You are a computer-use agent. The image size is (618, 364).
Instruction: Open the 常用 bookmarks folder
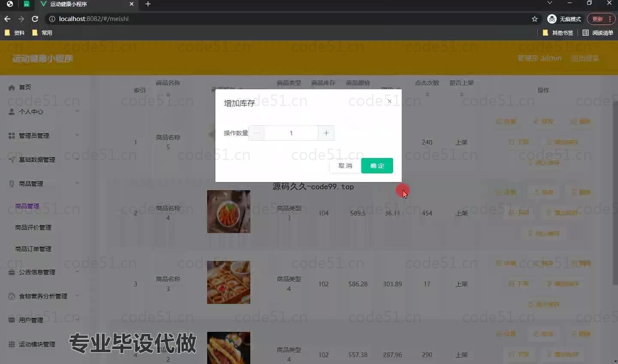(42, 33)
